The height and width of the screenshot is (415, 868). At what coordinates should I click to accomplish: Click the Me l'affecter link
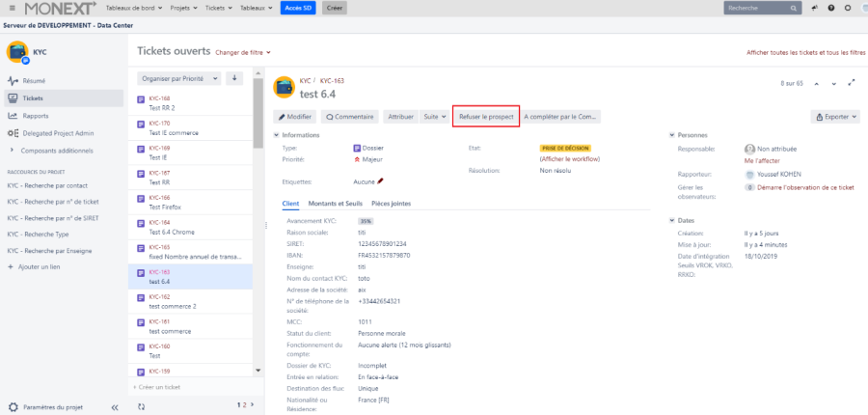(x=762, y=161)
